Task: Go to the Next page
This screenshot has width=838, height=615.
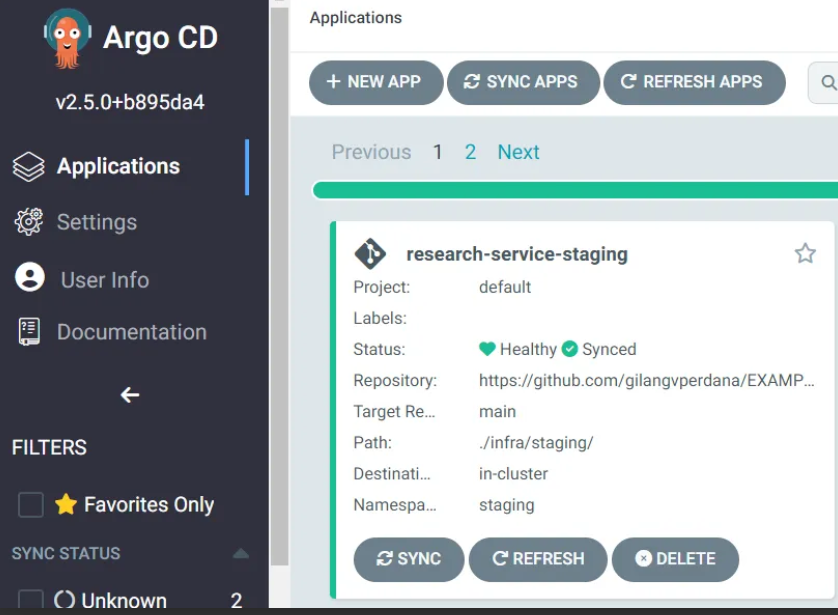Action: [518, 152]
